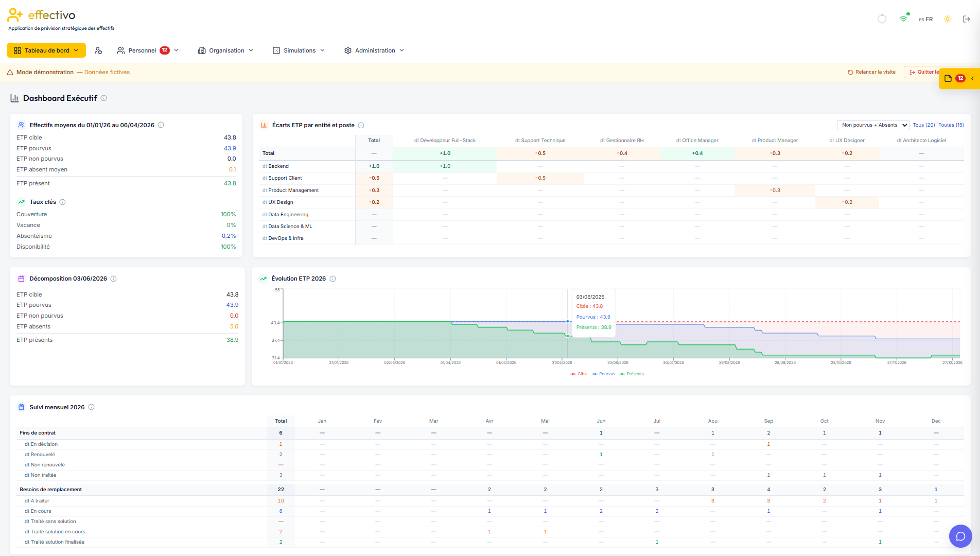Viewport: 980px width, 556px height.
Task: Click the warning triangle in Mode démonstration banner
Action: [10, 72]
